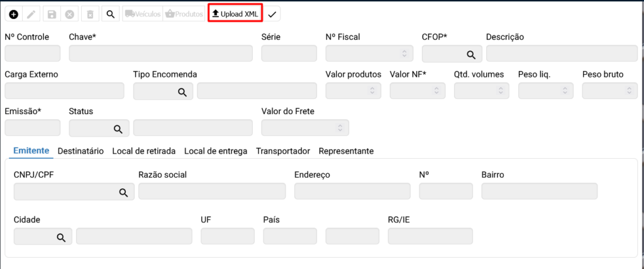Click into the Chave input field

pyautogui.click(x=161, y=54)
